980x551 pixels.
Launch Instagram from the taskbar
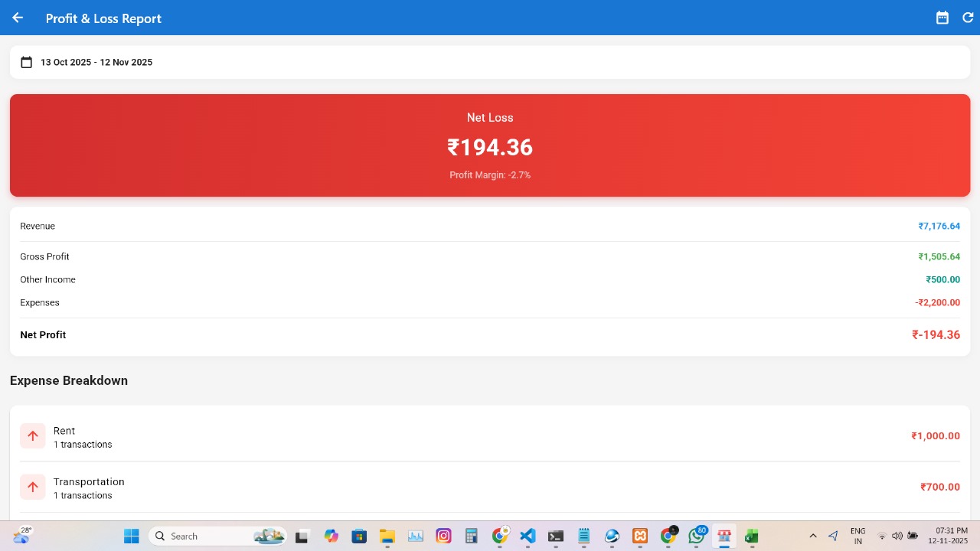coord(443,536)
